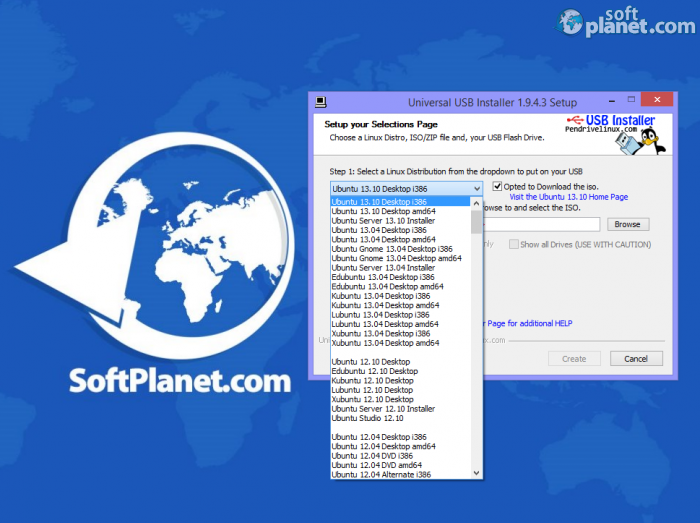This screenshot has width=700, height=523.
Task: Select Edubuntu 13.04 Desktop i386
Action: click(x=400, y=277)
